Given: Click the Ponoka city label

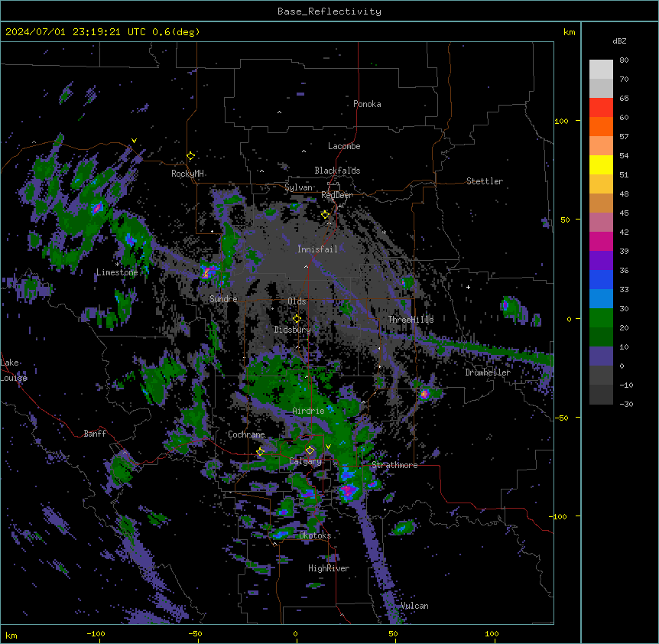Looking at the screenshot, I should pyautogui.click(x=367, y=104).
